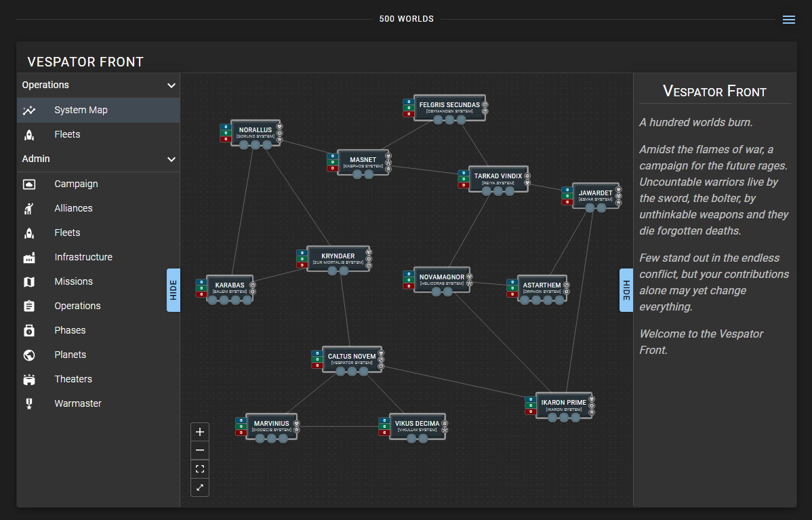Image resolution: width=812 pixels, height=520 pixels.
Task: Zoom in on the map with plus button
Action: pos(200,432)
